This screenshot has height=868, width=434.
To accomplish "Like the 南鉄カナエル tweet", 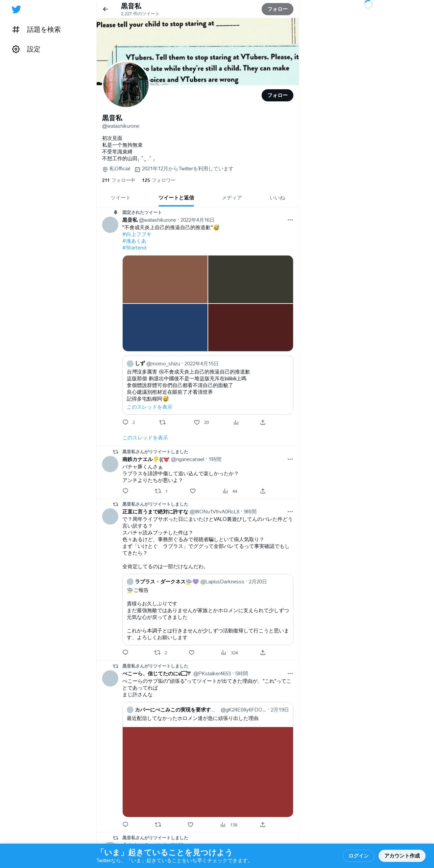I will pyautogui.click(x=193, y=491).
